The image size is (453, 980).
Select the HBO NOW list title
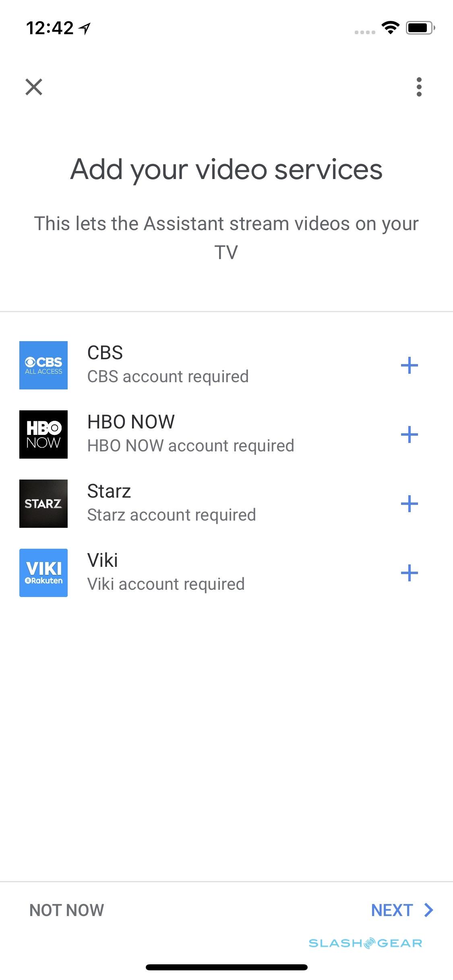pos(131,422)
